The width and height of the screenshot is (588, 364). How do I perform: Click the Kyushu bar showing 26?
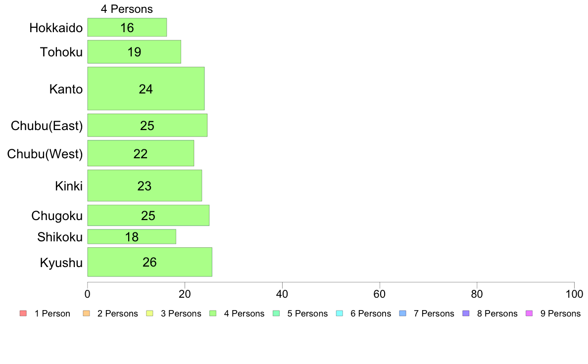point(149,262)
